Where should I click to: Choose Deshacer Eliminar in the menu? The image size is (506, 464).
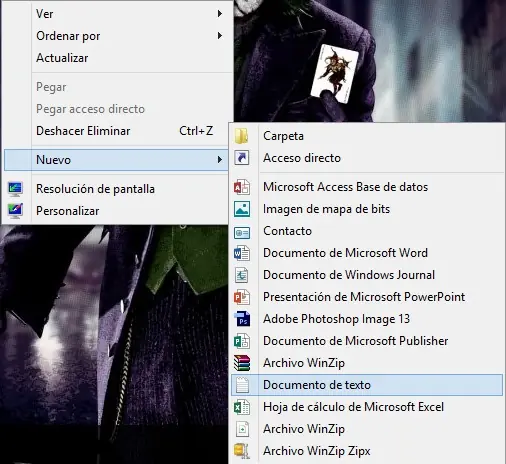pyautogui.click(x=83, y=131)
